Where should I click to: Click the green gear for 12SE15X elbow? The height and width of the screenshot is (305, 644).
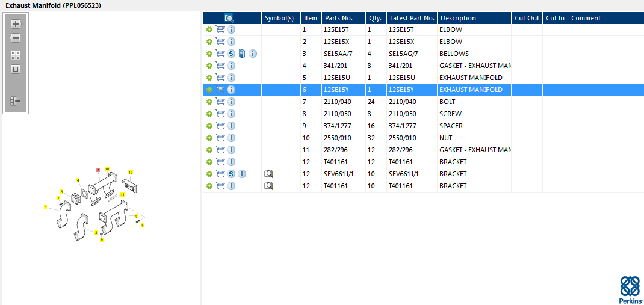click(209, 42)
